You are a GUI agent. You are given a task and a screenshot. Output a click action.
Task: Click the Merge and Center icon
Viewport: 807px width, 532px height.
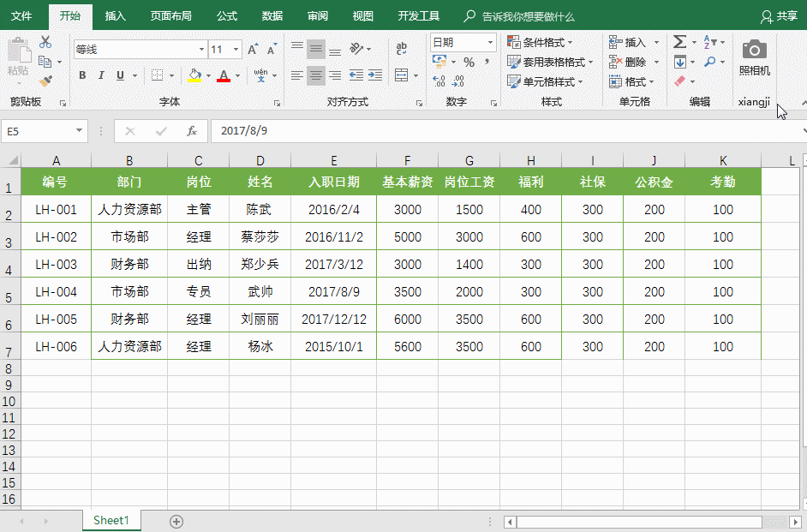tap(402, 75)
